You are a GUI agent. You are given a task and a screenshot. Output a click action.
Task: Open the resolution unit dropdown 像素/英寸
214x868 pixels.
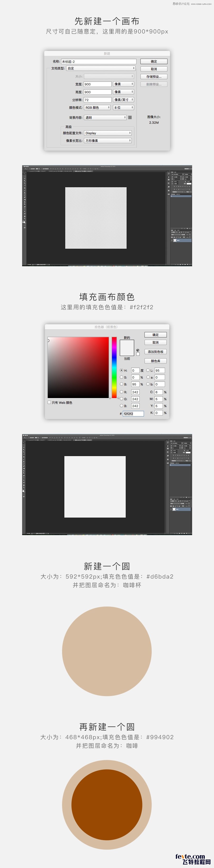click(123, 100)
